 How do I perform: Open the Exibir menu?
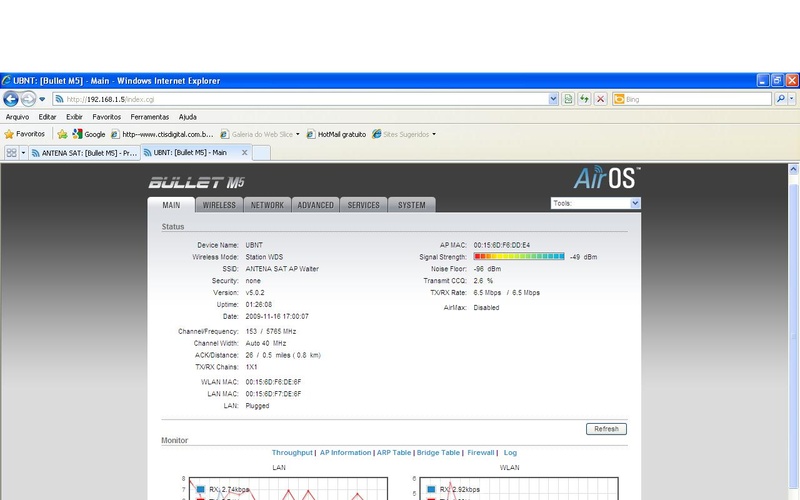(x=74, y=117)
